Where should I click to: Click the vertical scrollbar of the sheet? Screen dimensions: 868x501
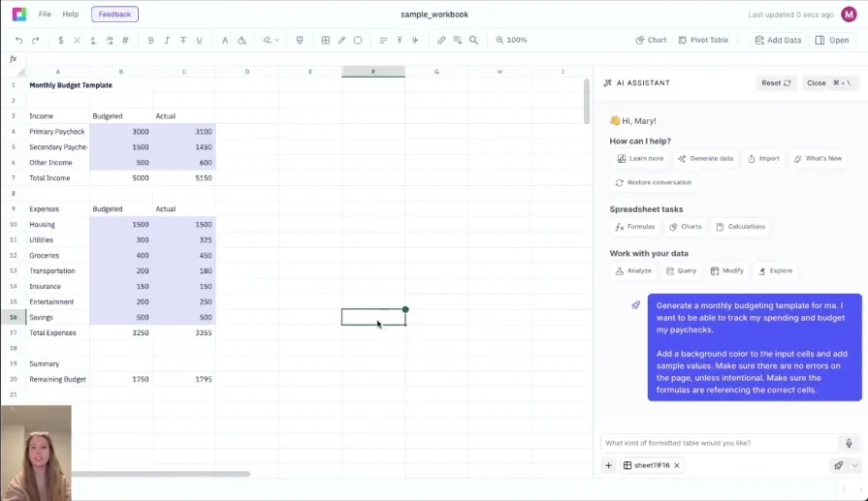(587, 101)
